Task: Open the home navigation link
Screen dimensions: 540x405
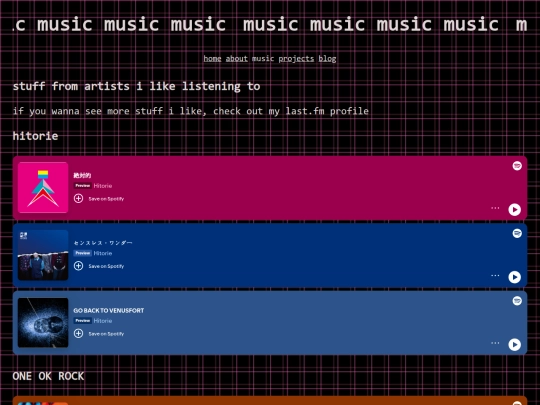Action: [x=212, y=59]
